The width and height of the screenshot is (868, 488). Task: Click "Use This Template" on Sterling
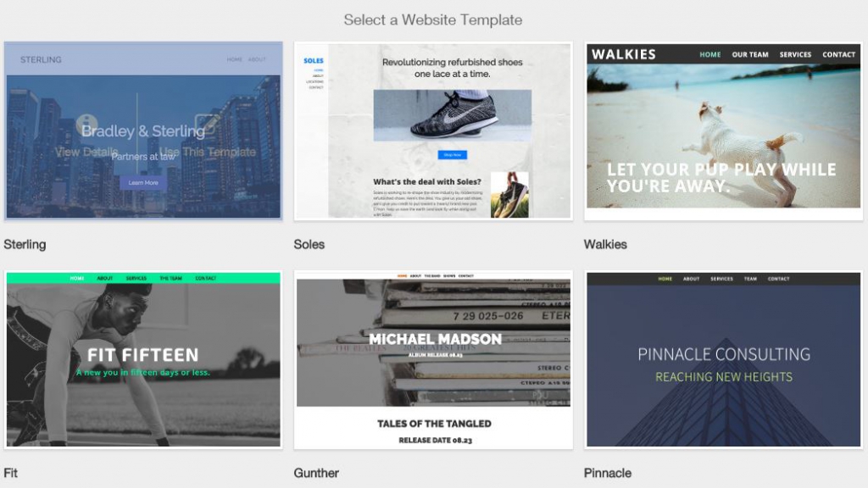click(x=206, y=151)
